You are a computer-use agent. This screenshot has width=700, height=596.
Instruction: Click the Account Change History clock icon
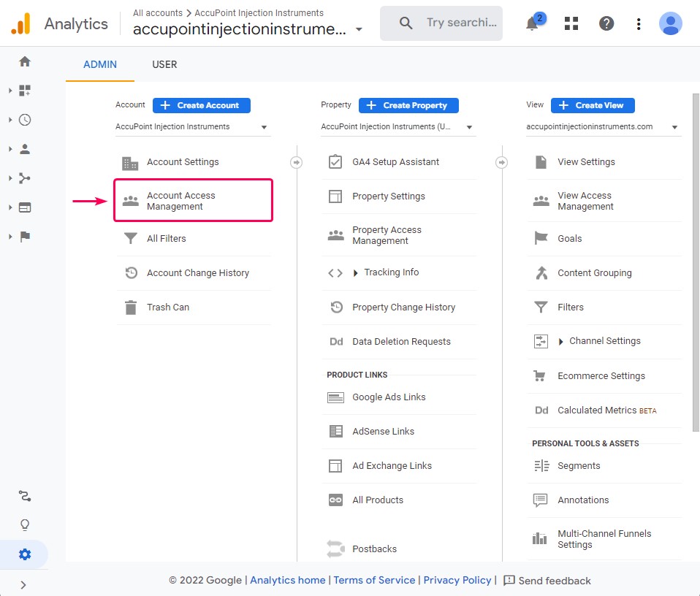point(132,272)
